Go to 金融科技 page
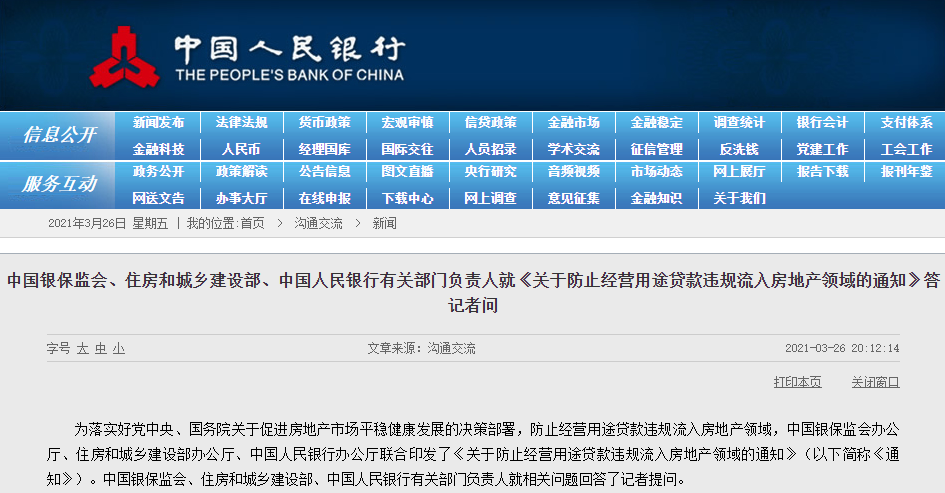Image resolution: width=945 pixels, height=493 pixels. point(158,149)
